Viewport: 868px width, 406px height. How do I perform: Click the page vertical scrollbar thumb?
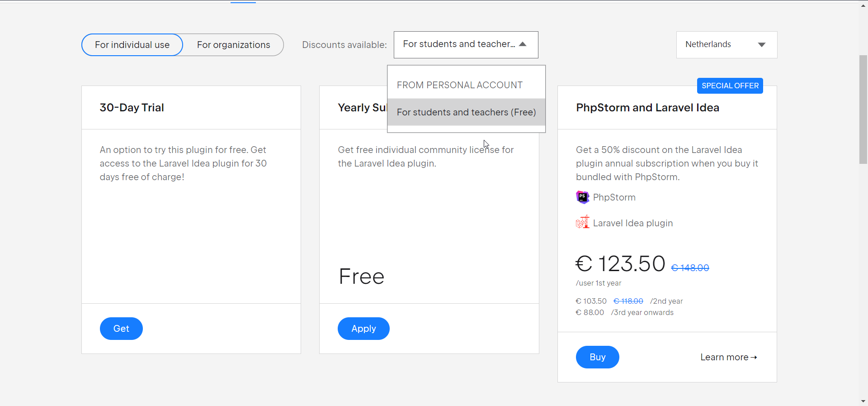[x=863, y=110]
